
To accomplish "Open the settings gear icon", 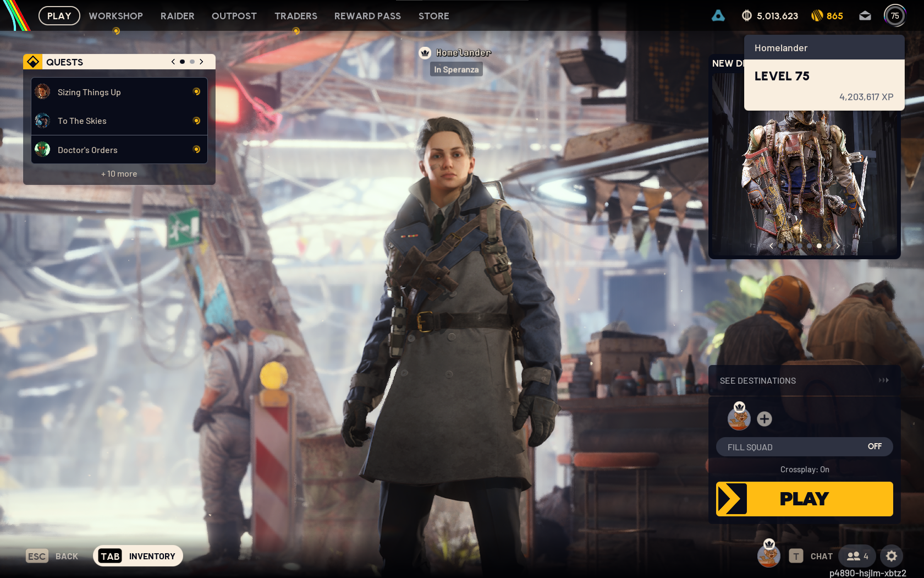I will [x=892, y=556].
